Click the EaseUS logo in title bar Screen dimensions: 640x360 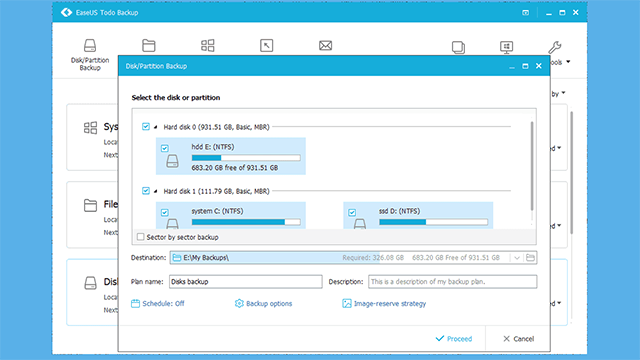(67, 13)
